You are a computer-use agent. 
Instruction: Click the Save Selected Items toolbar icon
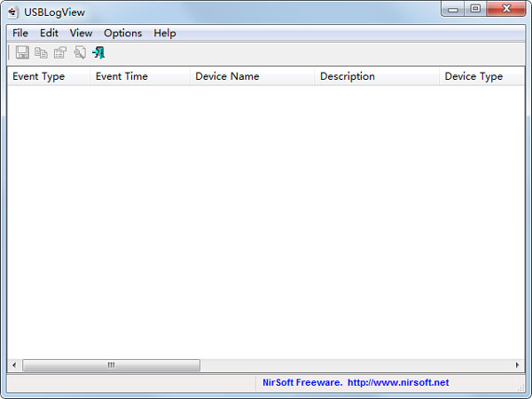coord(22,53)
